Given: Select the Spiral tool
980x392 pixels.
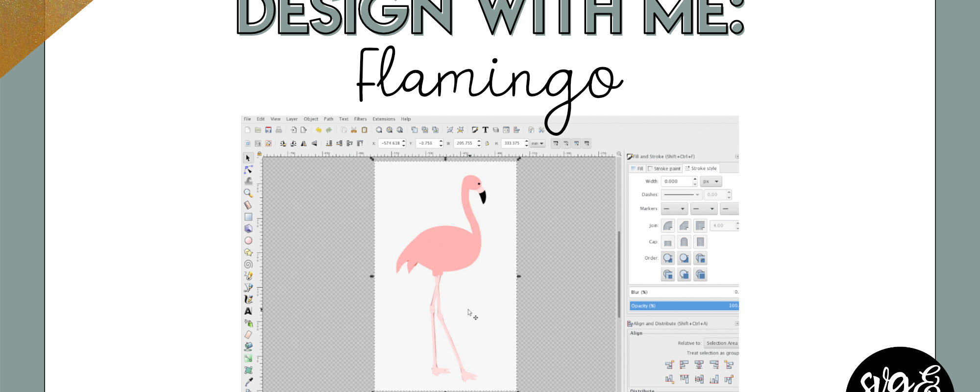Looking at the screenshot, I should 248,264.
